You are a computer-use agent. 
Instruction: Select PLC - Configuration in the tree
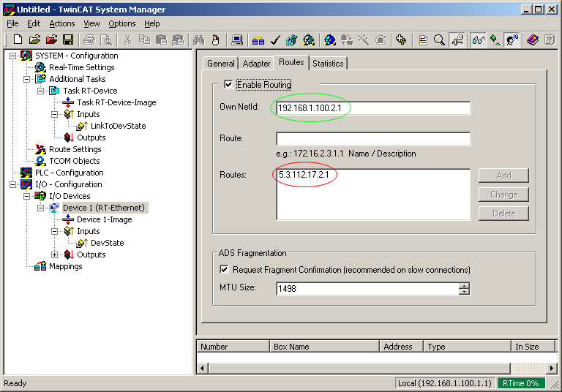click(x=70, y=173)
